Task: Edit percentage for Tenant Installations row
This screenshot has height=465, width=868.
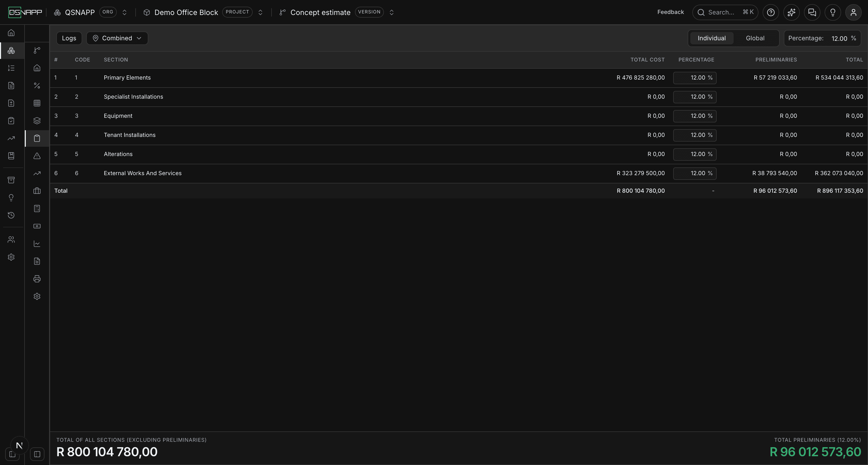Action: coord(694,135)
